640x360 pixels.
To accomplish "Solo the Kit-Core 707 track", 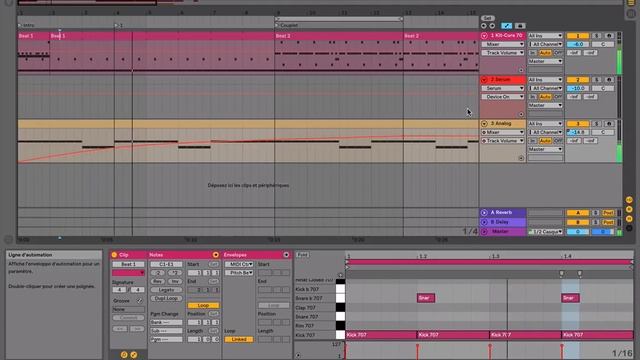I will point(596,36).
